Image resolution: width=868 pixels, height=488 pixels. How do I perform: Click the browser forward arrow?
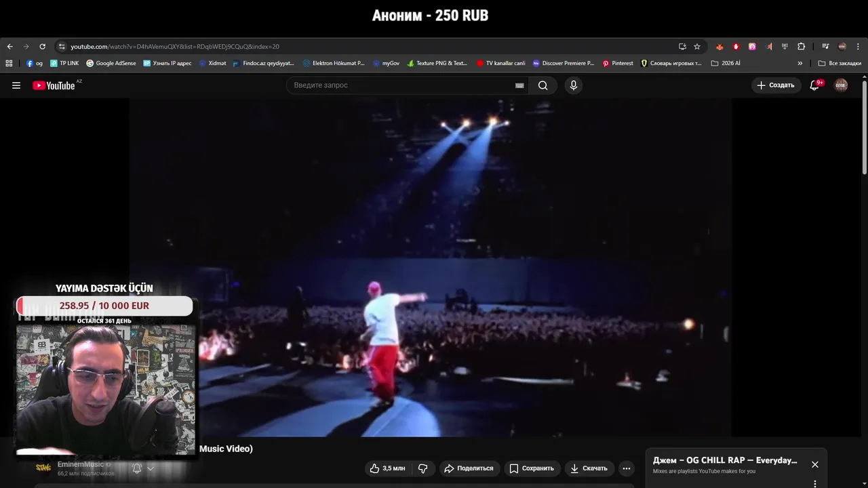point(26,47)
